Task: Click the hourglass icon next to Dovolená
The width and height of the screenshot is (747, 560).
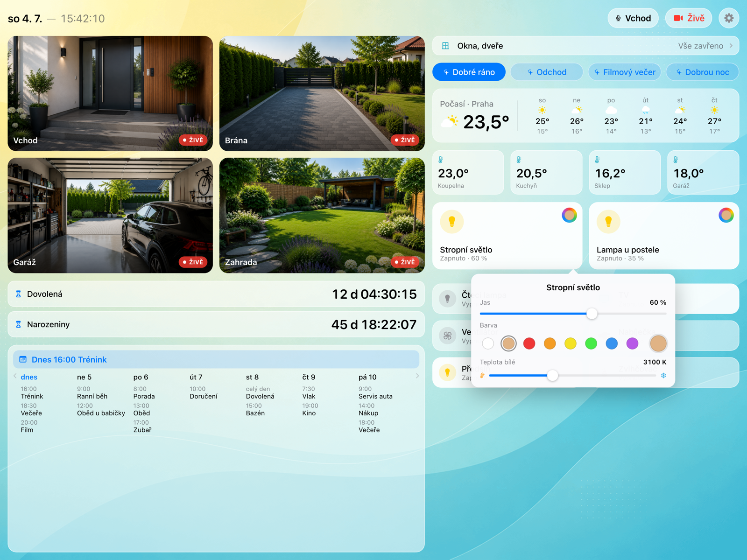Action: click(x=19, y=294)
